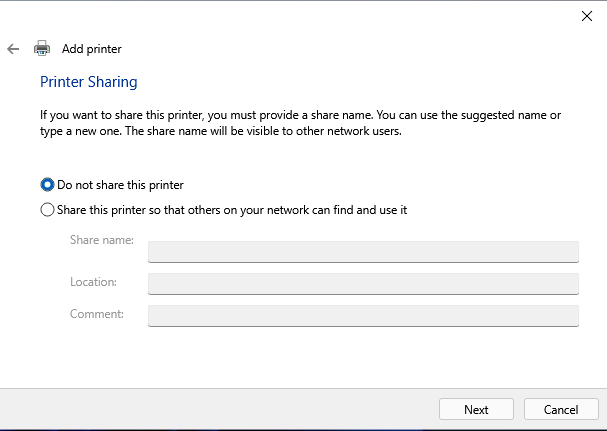Close the Add printer dialog
The height and width of the screenshot is (431, 607).
tap(587, 16)
